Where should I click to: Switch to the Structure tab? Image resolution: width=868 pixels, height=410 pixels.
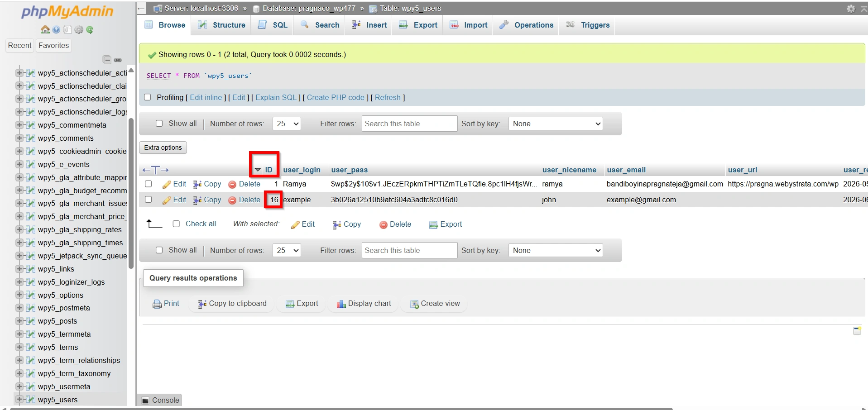[222, 25]
